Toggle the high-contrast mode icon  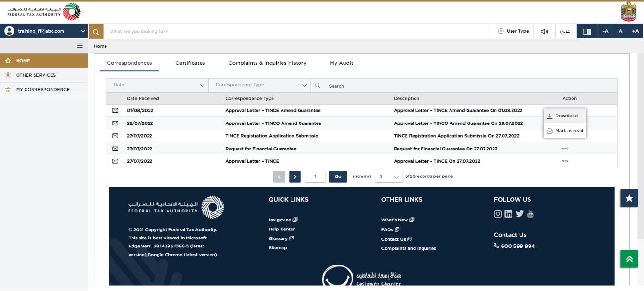[x=587, y=31]
